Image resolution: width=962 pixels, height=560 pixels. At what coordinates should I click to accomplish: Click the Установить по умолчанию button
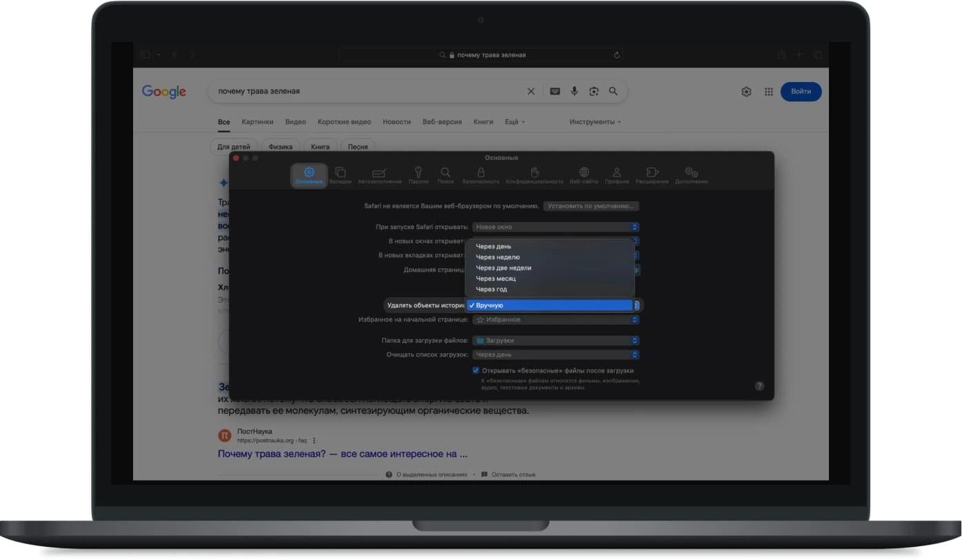(x=591, y=206)
